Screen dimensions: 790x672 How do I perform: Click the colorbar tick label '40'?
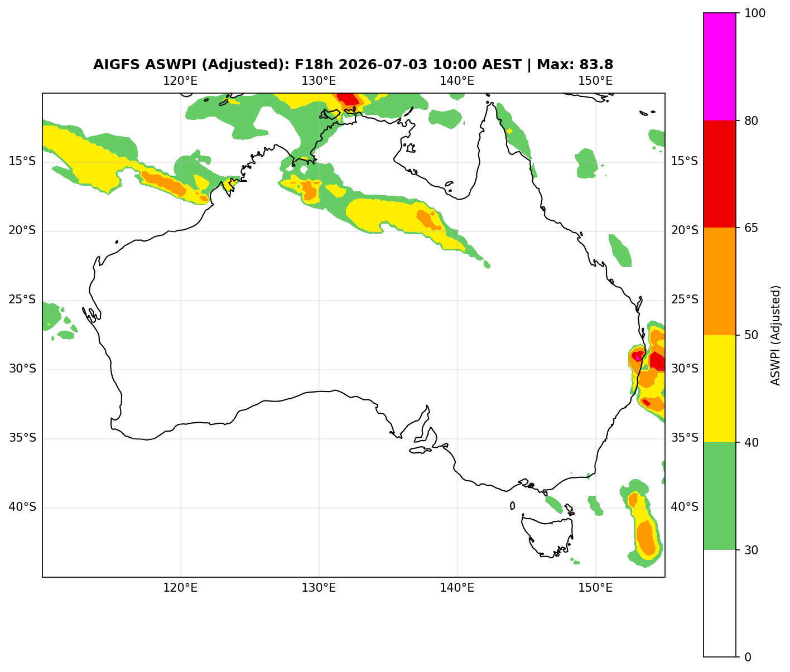[752, 443]
